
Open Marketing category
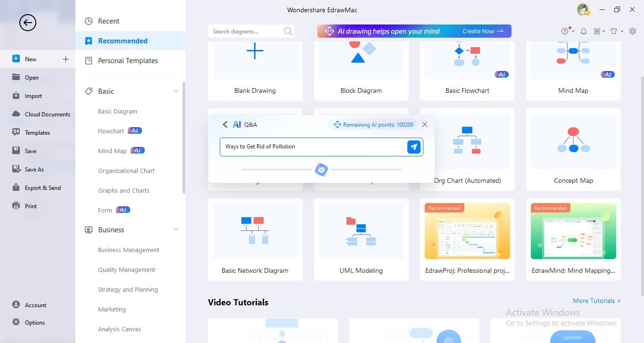coord(112,309)
